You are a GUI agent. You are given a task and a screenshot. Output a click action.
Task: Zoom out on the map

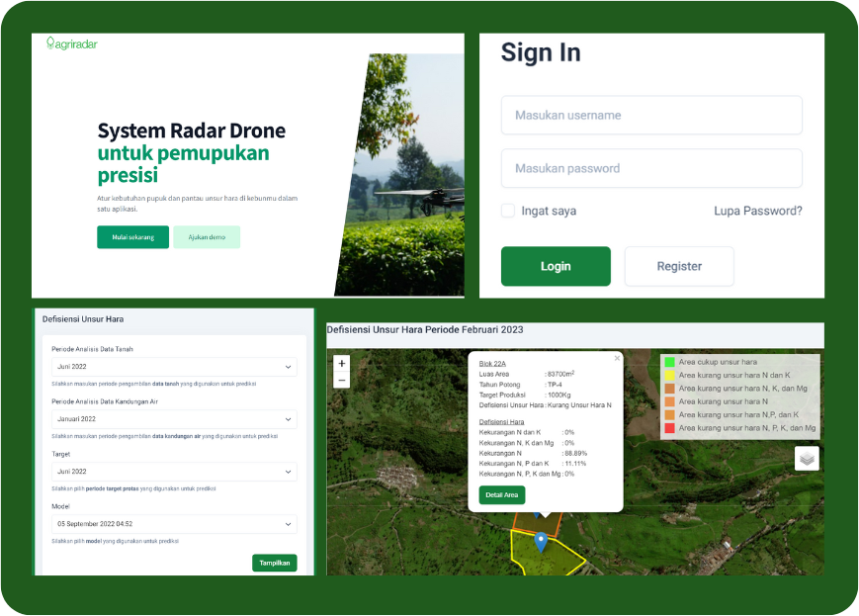point(342,381)
